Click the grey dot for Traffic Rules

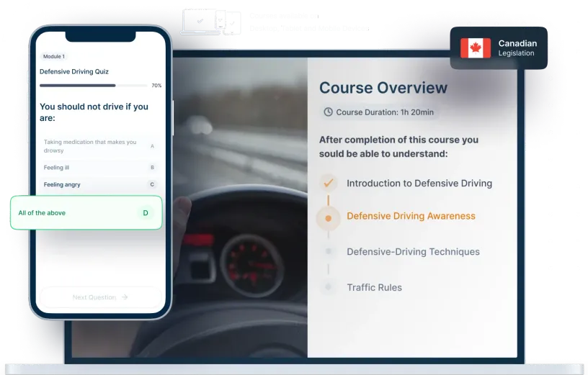328,287
